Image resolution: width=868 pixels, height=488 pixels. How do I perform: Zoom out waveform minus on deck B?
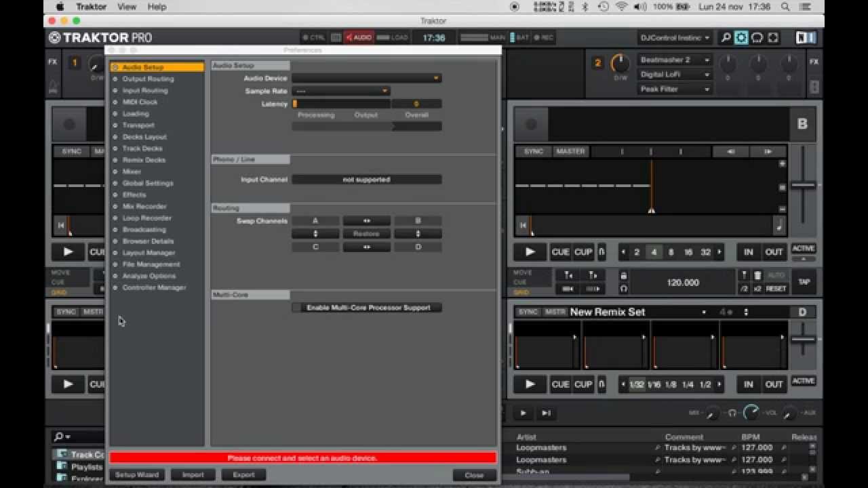[x=782, y=209]
